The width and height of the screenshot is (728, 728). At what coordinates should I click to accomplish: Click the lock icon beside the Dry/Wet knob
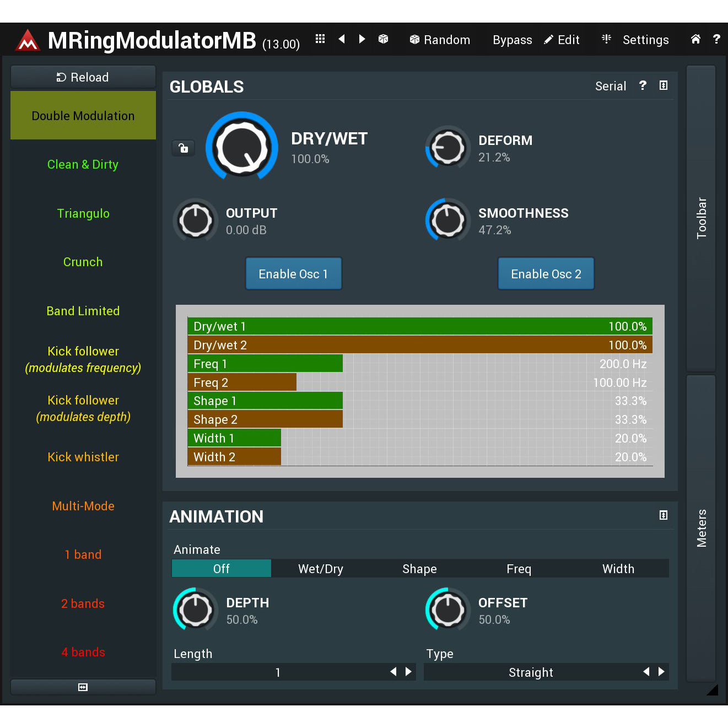click(183, 148)
